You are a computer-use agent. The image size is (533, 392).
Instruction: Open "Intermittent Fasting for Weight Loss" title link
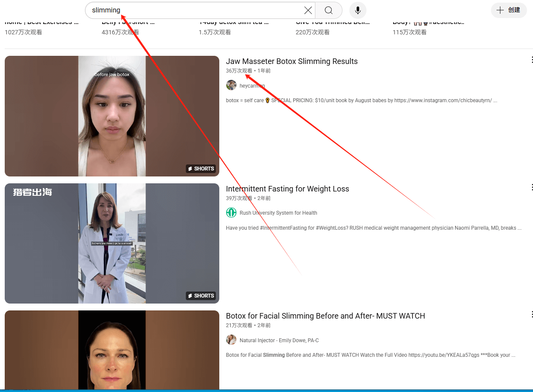point(288,189)
